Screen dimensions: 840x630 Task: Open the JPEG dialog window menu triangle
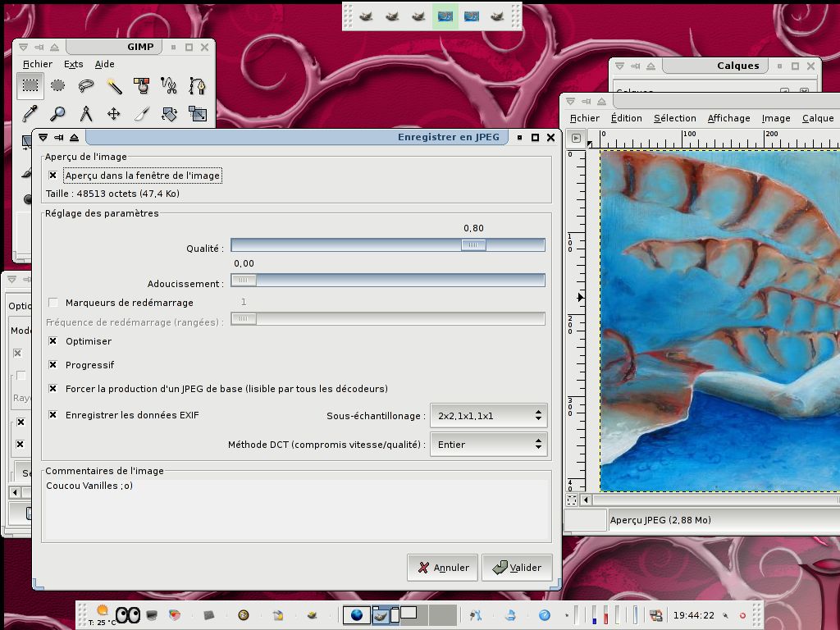(43, 138)
